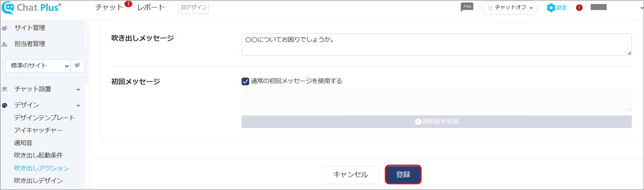Click the red alert exclamation icon
The height and width of the screenshot is (190, 644).
coord(579,8)
